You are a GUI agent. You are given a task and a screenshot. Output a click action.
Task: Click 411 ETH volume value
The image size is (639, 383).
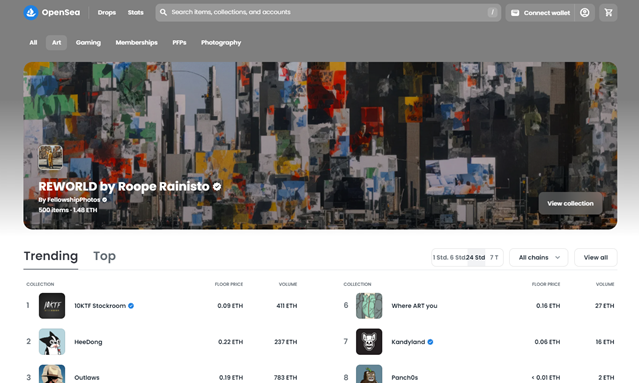pyautogui.click(x=286, y=306)
